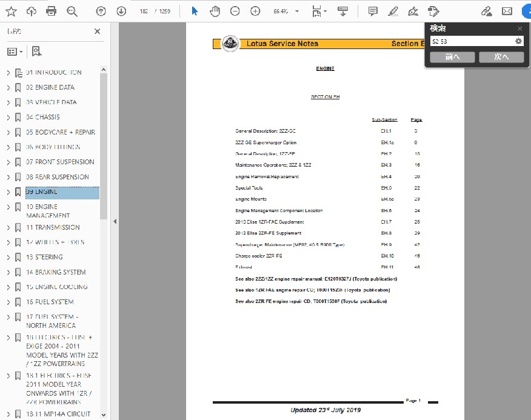Click the search text field
Image resolution: width=531 pixels, height=420 pixels.
(472, 41)
